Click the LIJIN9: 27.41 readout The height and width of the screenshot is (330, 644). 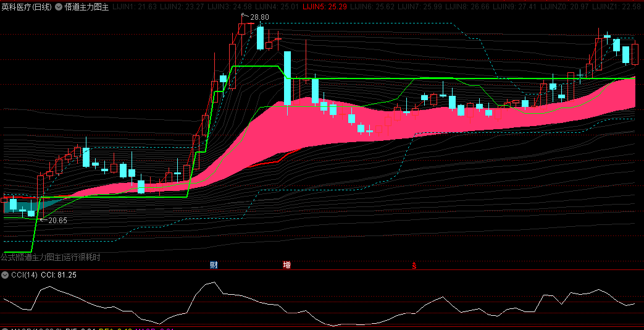(516, 7)
